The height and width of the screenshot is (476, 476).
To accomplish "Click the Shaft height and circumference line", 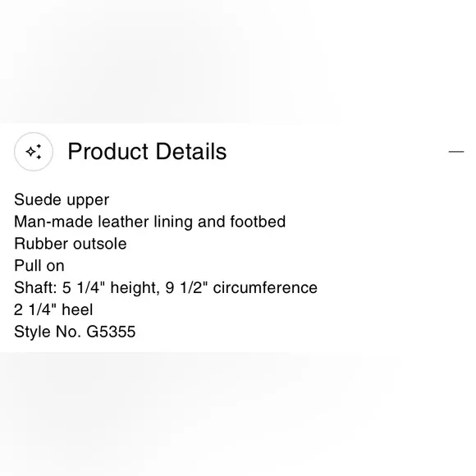I will click(x=166, y=288).
